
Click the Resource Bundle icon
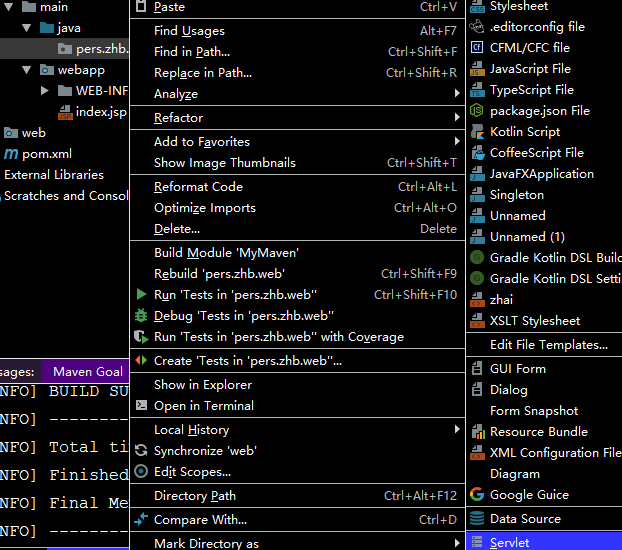coord(478,432)
